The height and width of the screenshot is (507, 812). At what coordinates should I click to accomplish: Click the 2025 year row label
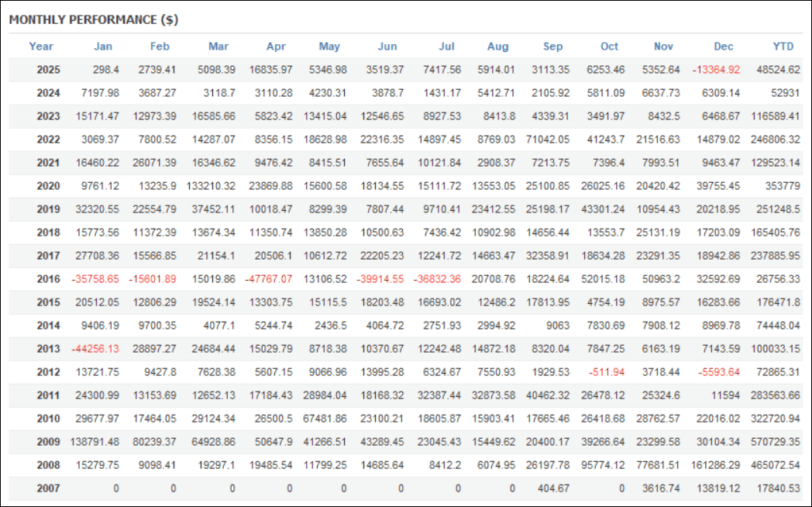[48, 70]
